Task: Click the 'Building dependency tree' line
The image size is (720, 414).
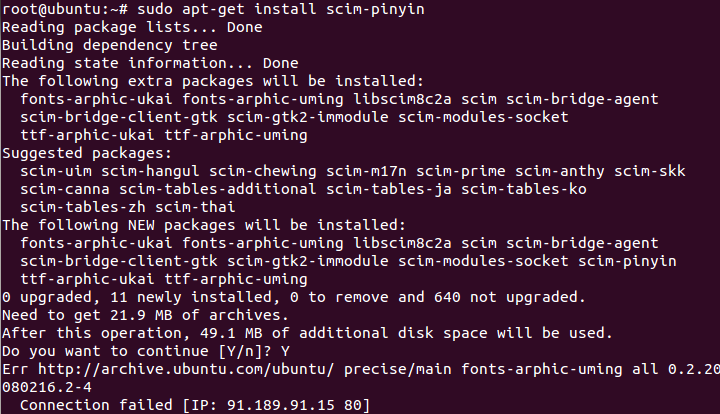Action: tap(110, 45)
